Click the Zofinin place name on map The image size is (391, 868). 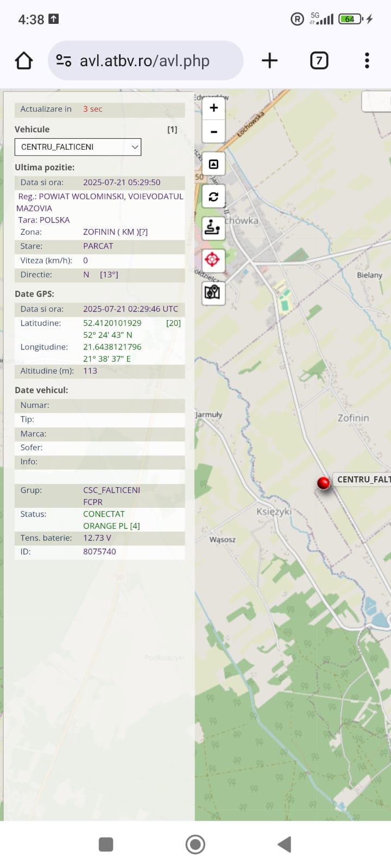coord(353,418)
